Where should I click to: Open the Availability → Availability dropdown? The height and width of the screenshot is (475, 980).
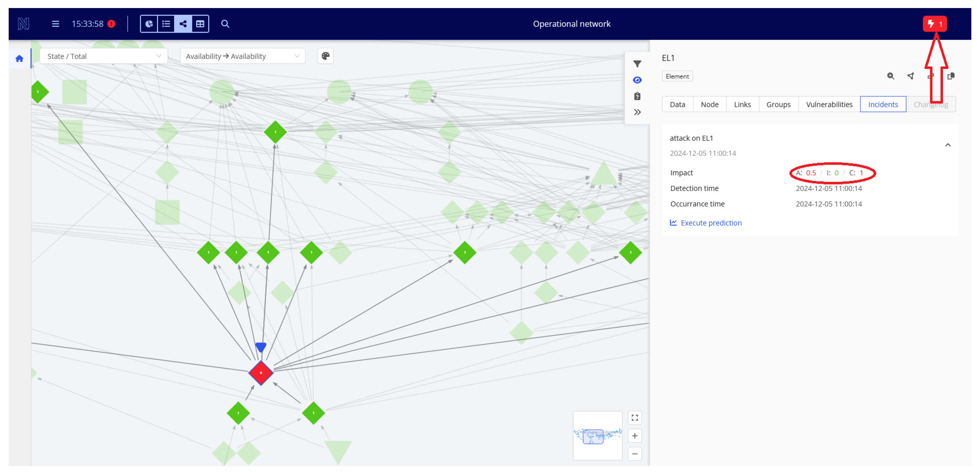pos(242,56)
